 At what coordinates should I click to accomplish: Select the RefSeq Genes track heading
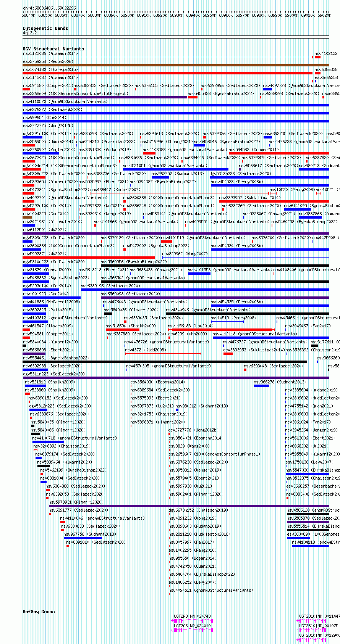(x=39, y=612)
